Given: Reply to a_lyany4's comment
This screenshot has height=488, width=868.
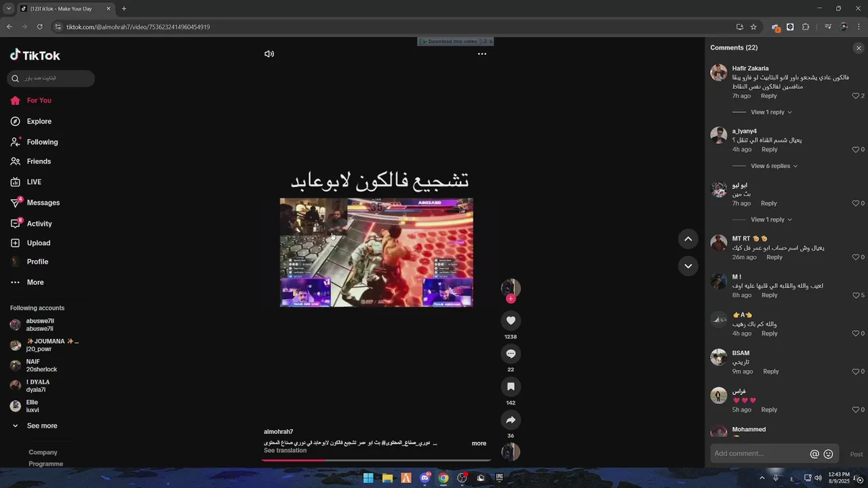Looking at the screenshot, I should (769, 149).
